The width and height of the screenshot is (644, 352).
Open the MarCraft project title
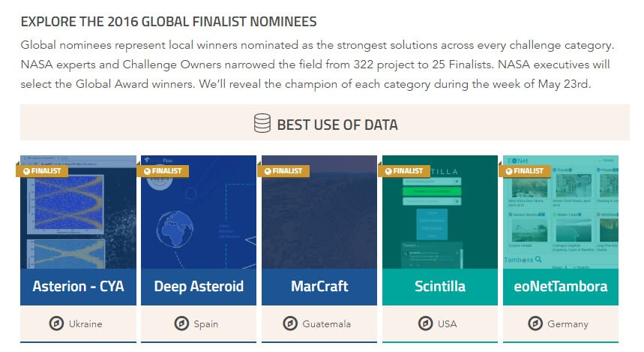[x=319, y=286]
